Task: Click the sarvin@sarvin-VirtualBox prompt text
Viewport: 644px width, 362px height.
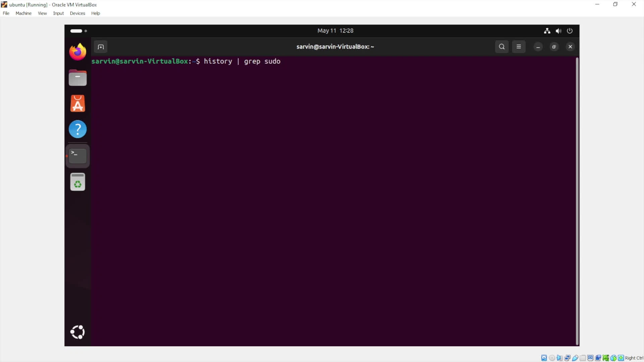Action: (x=140, y=61)
